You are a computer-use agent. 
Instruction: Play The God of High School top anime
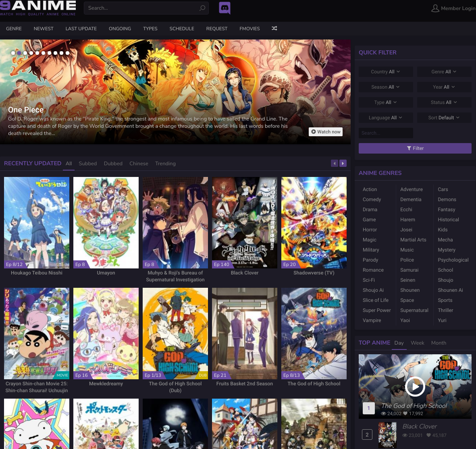[415, 387]
